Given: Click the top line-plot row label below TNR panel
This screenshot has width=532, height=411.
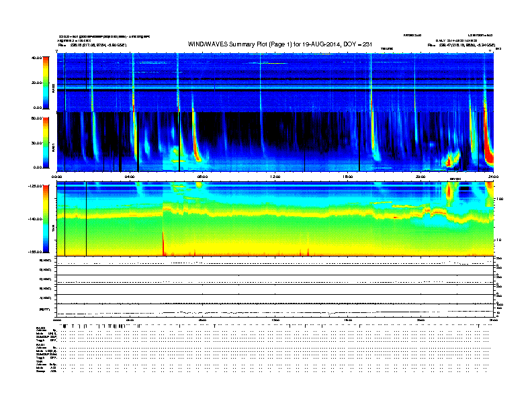Looking at the screenshot, I should [45, 261].
